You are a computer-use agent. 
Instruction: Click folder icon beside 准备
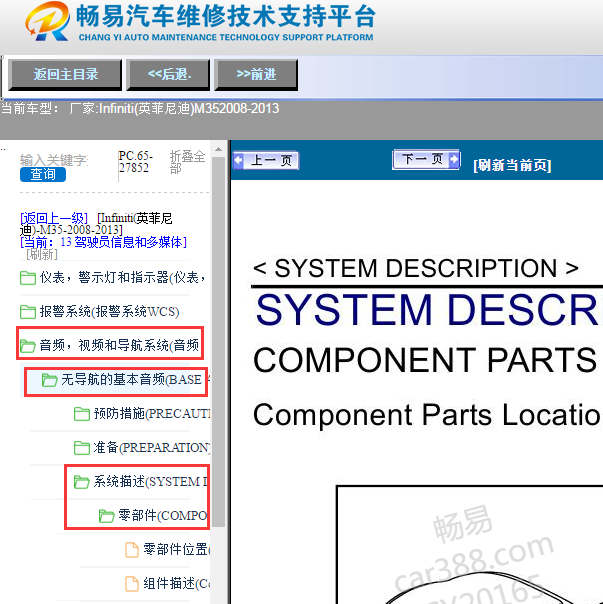pyautogui.click(x=82, y=448)
